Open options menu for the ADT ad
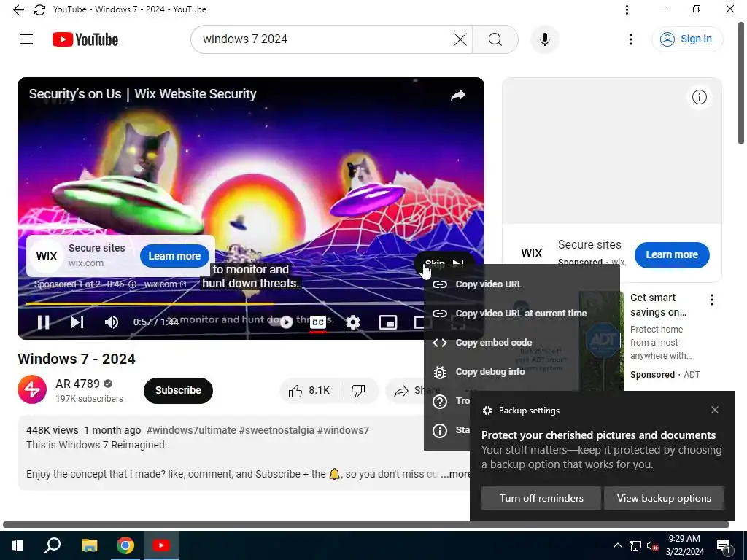This screenshot has width=747, height=560. click(x=712, y=300)
